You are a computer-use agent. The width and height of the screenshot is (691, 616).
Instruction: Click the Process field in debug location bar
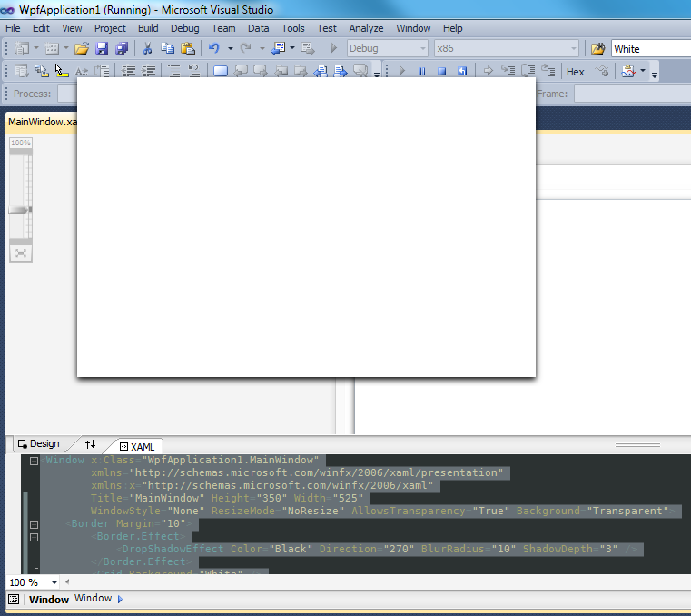coord(68,94)
